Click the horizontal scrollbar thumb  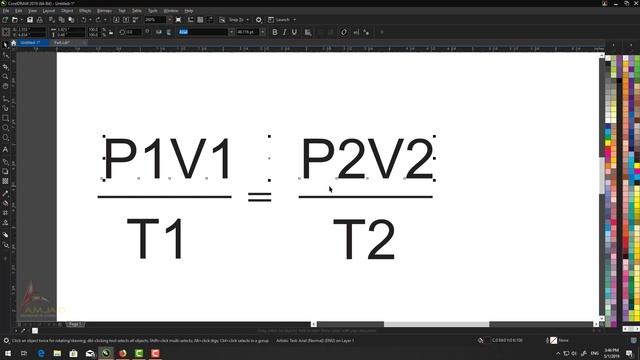pyautogui.click(x=436, y=324)
